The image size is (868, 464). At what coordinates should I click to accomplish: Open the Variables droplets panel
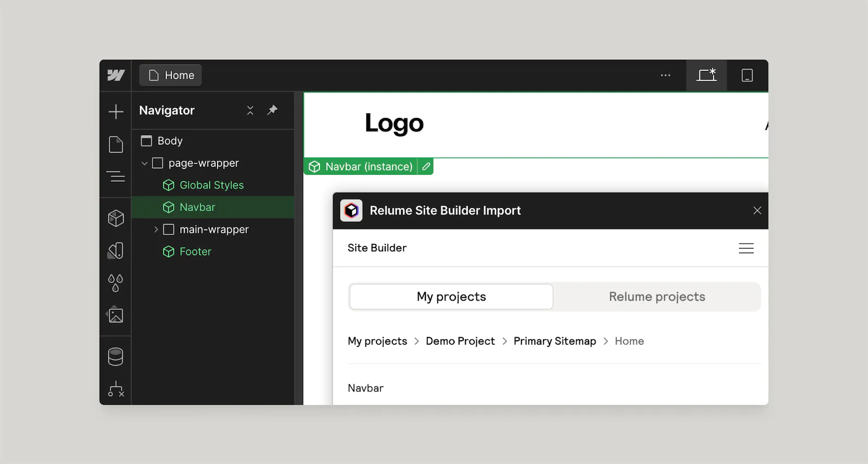(x=116, y=283)
